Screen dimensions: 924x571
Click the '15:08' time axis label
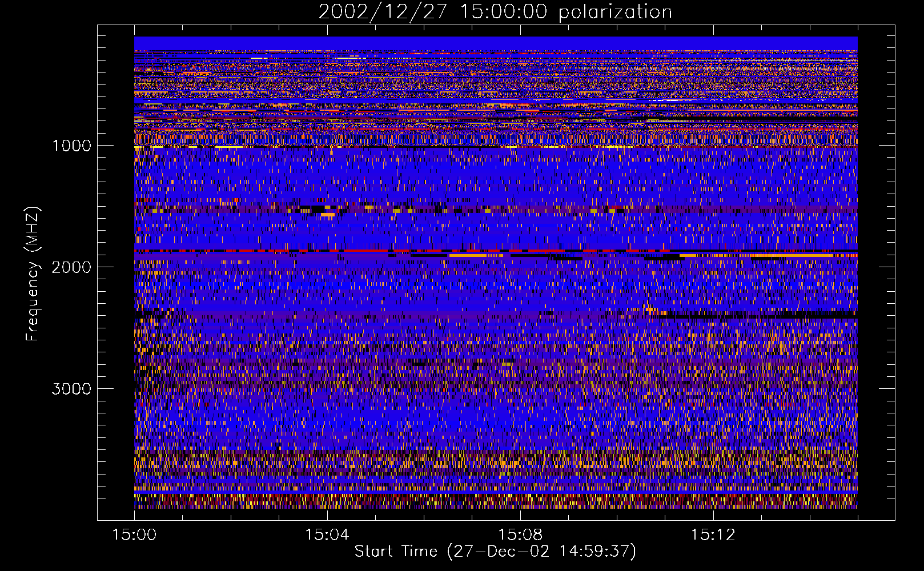point(520,535)
